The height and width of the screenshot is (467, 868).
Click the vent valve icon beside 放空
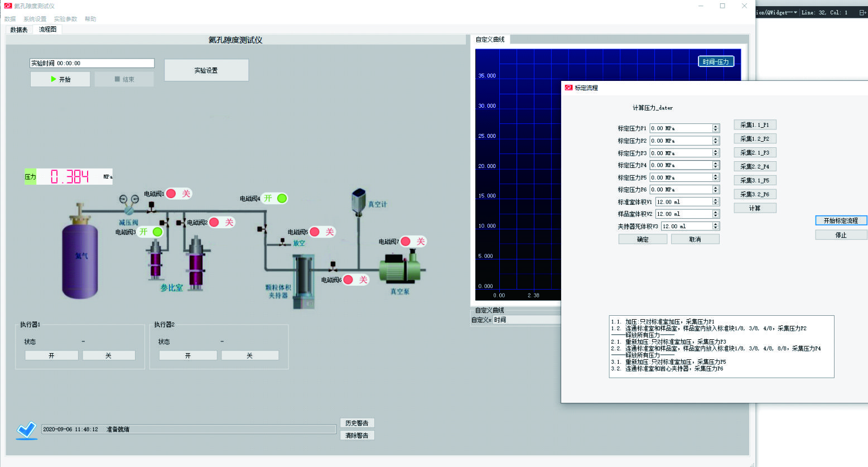pos(283,243)
